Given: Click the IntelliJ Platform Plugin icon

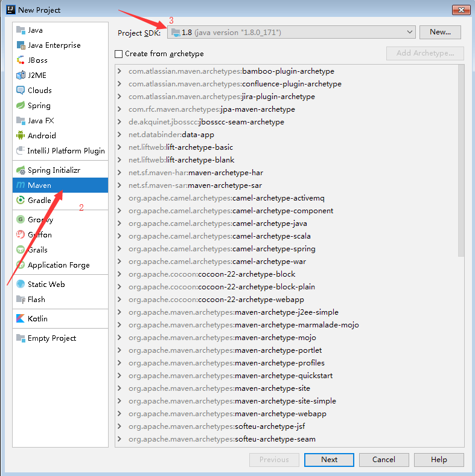Looking at the screenshot, I should 21,150.
